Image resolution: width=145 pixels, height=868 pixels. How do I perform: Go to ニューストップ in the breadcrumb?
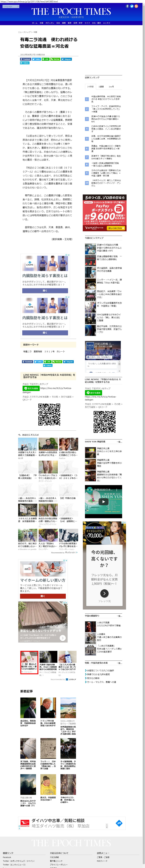(x=24, y=32)
